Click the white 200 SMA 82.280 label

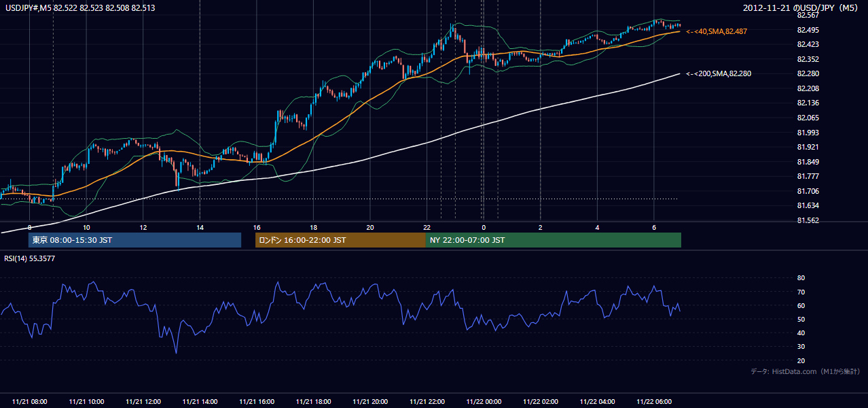point(719,73)
